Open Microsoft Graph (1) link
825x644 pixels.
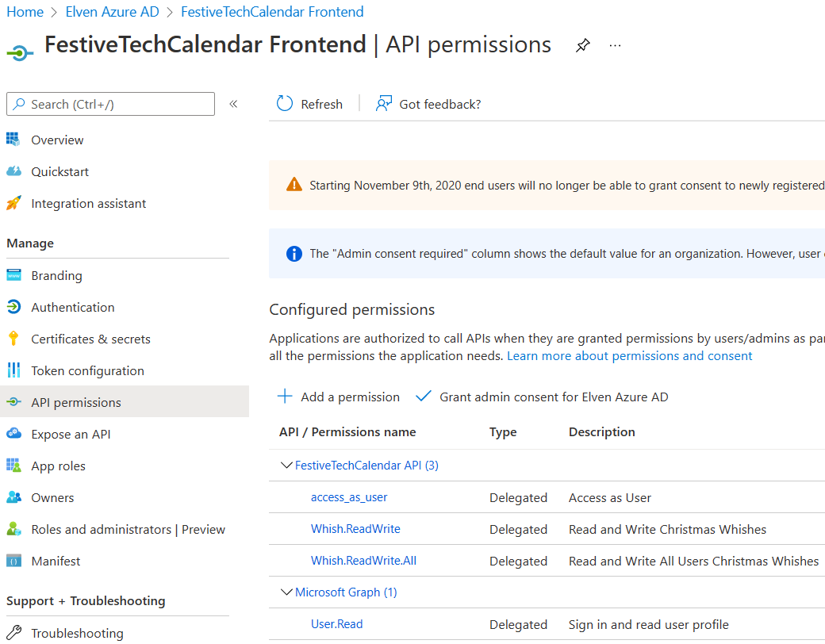click(x=346, y=592)
